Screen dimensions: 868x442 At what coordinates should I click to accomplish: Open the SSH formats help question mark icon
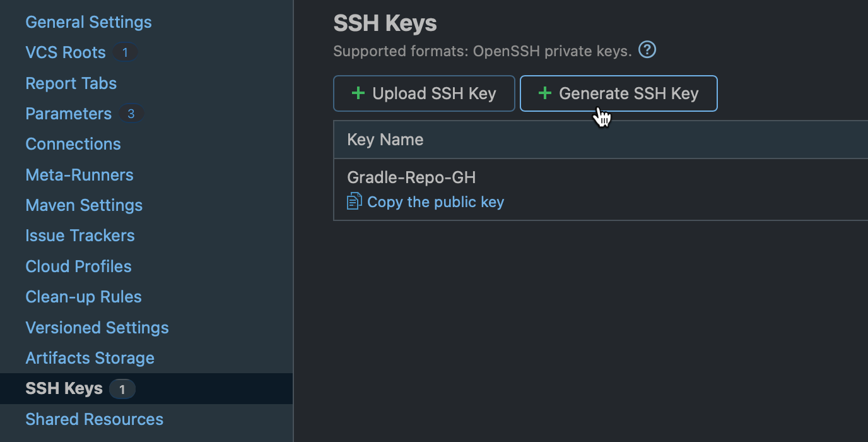pos(647,51)
